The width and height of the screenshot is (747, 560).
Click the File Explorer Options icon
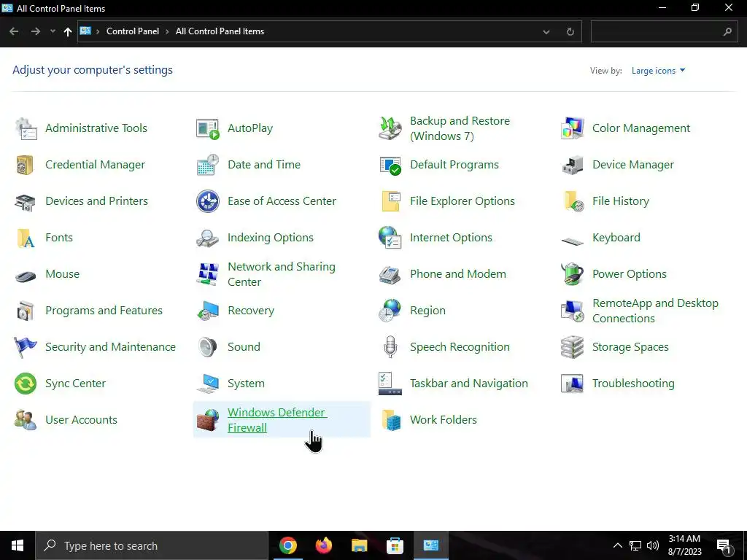click(390, 201)
